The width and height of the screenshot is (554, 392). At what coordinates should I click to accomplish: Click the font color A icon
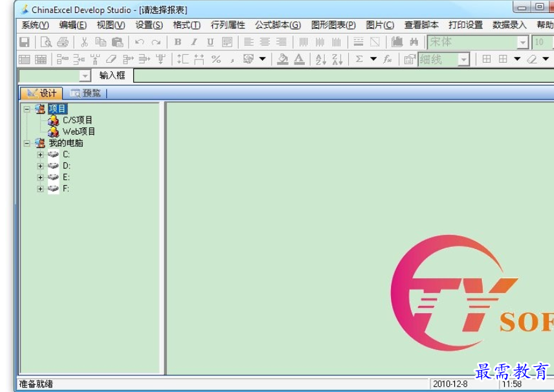pos(299,59)
